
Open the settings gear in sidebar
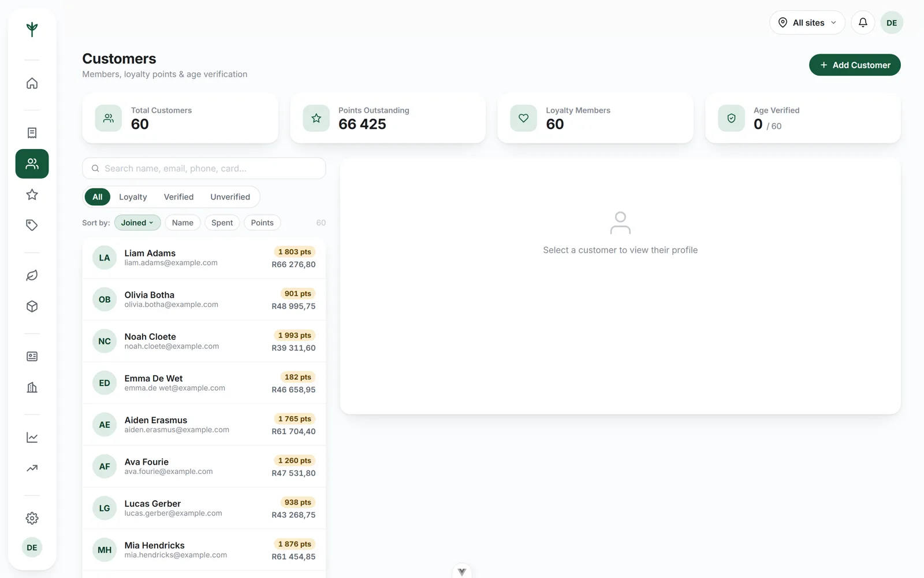[32, 518]
